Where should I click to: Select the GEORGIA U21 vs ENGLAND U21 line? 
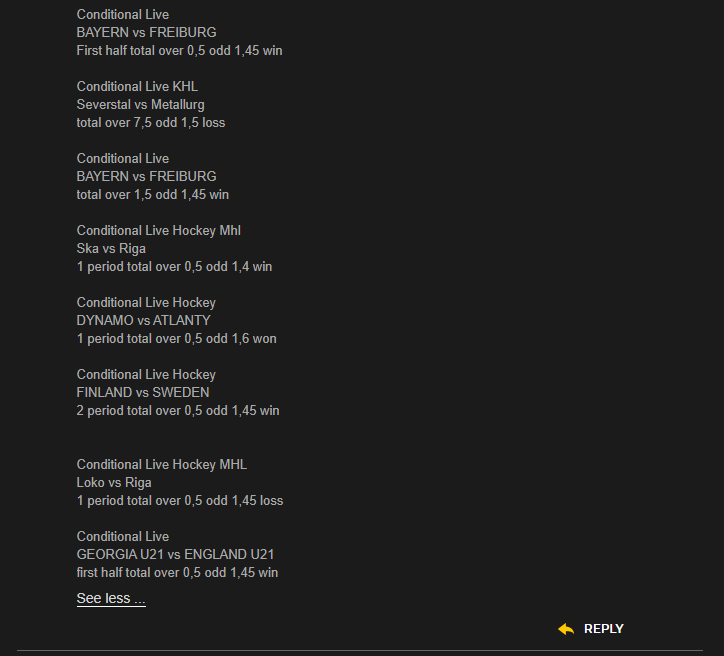175,554
